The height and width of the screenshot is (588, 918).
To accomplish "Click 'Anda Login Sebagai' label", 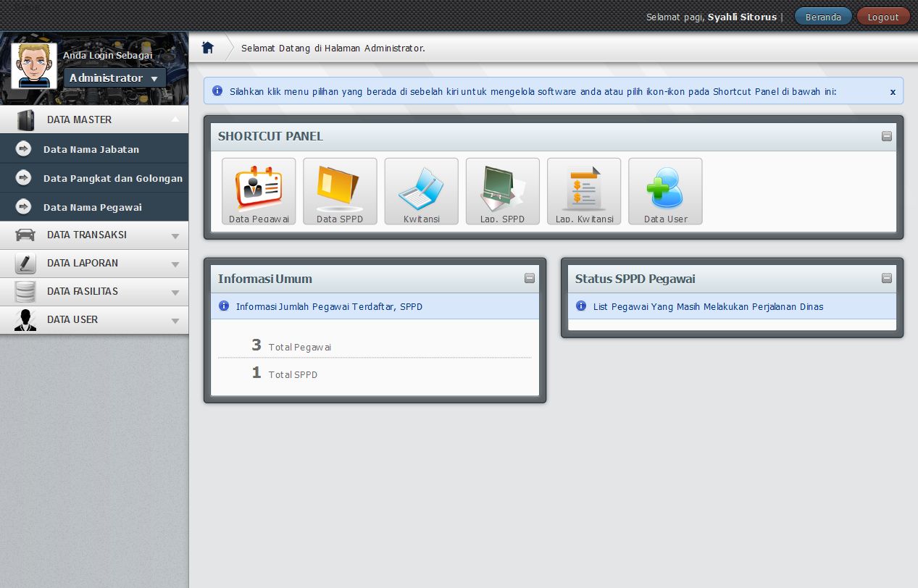I will 108,55.
